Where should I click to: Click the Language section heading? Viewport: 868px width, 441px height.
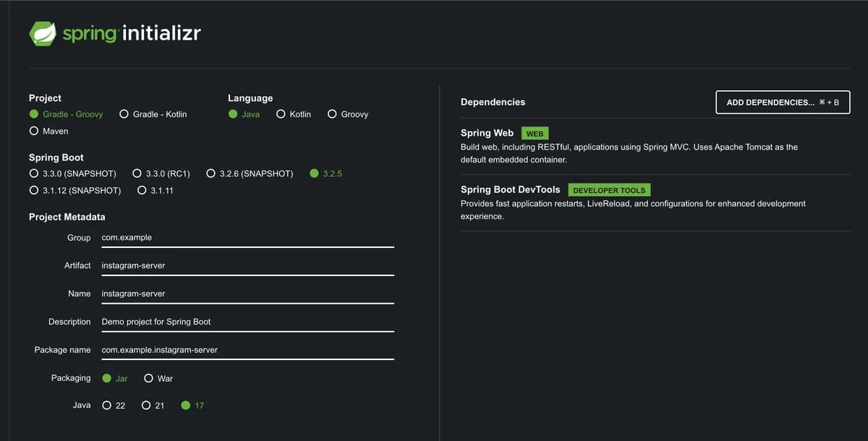click(250, 98)
